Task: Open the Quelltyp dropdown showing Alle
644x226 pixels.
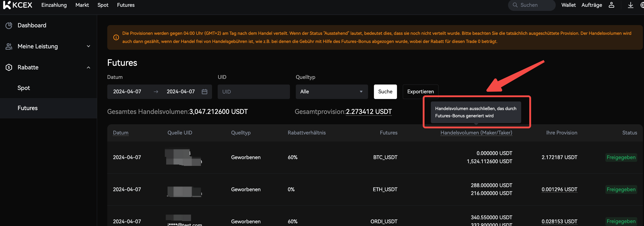Action: click(x=331, y=92)
